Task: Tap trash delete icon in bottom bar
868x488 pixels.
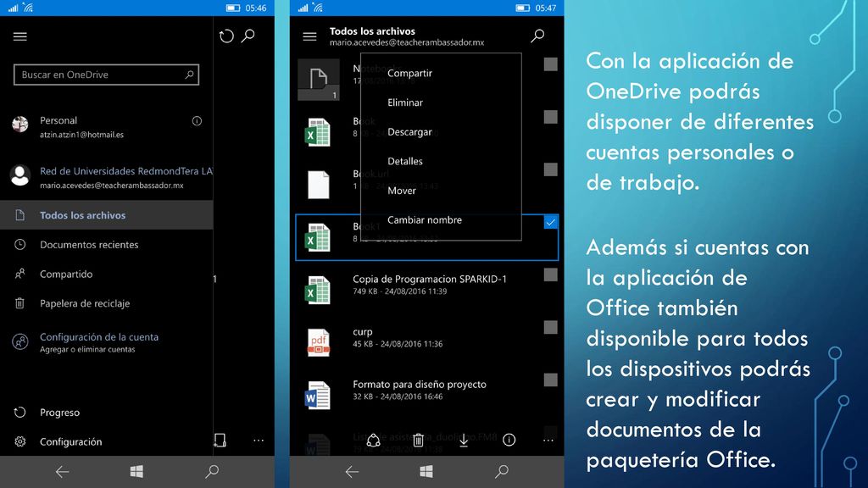Action: click(419, 440)
